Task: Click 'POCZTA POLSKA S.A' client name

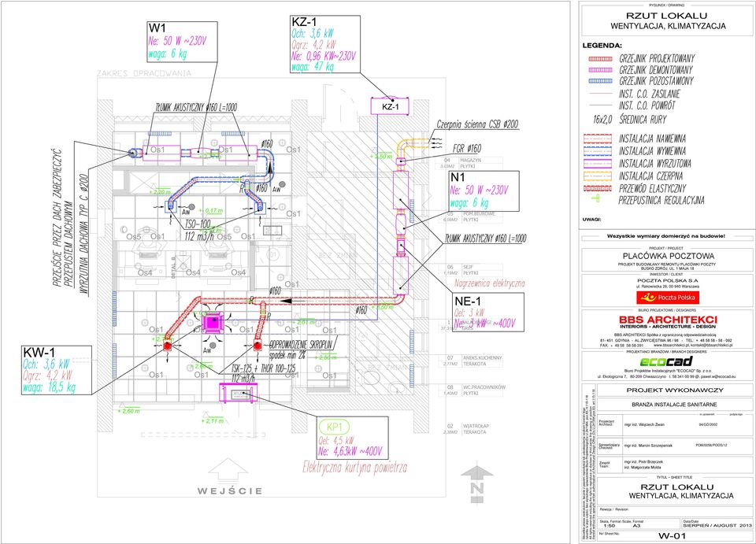Action: pos(668,280)
